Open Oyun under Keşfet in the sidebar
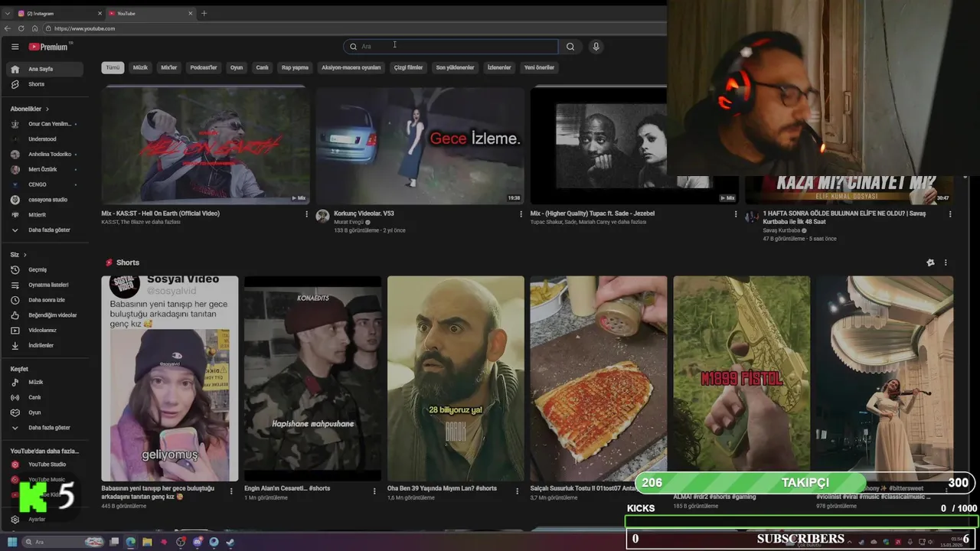The width and height of the screenshot is (980, 551). [44, 412]
